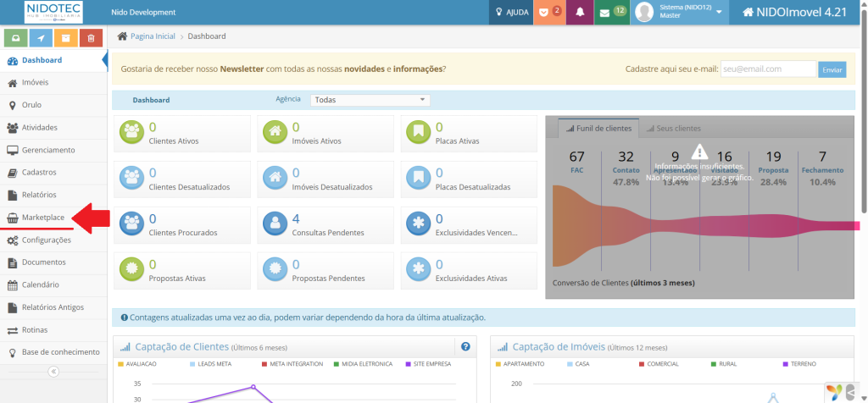Expand the Sistema (NIDO12) user menu

682,13
